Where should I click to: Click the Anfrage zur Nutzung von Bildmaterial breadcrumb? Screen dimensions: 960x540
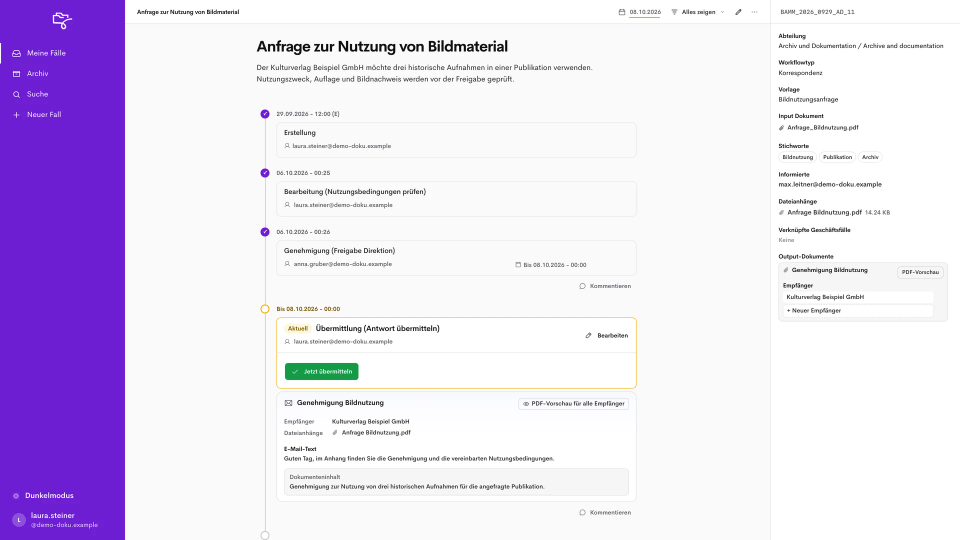(188, 12)
